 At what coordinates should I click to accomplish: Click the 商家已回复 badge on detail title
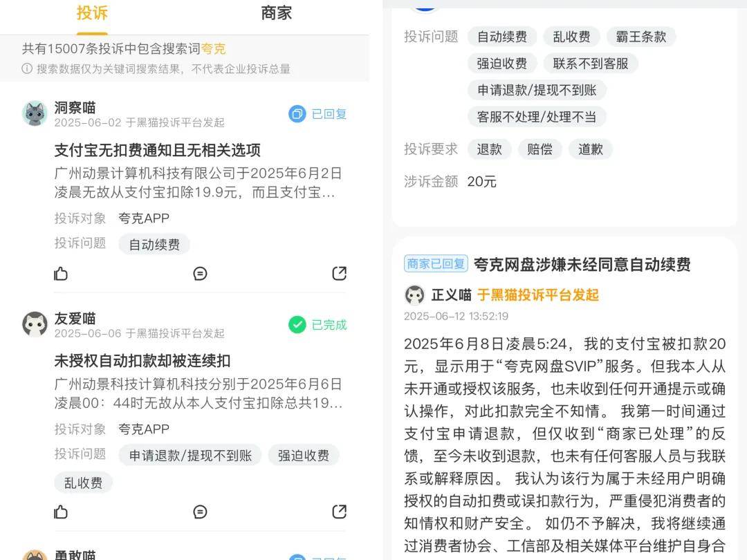click(x=436, y=263)
